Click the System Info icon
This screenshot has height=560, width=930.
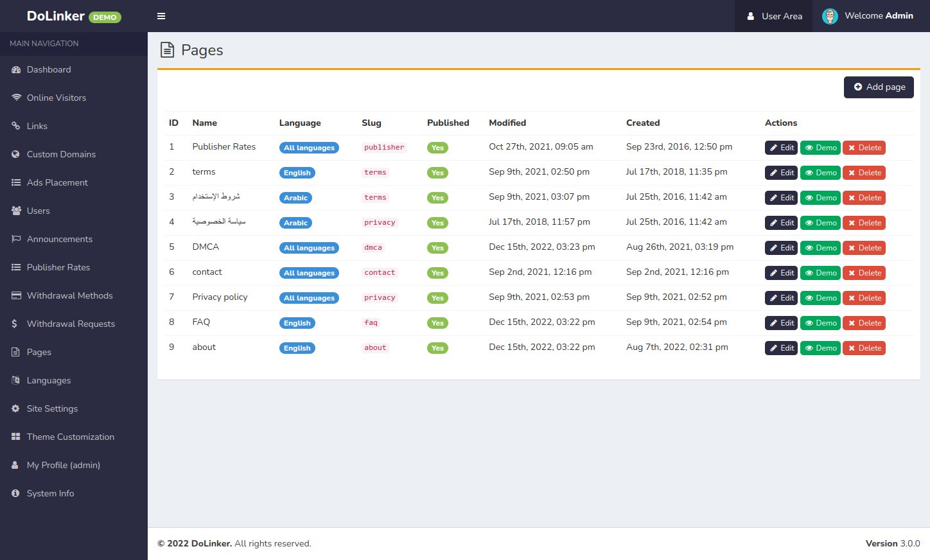16,493
